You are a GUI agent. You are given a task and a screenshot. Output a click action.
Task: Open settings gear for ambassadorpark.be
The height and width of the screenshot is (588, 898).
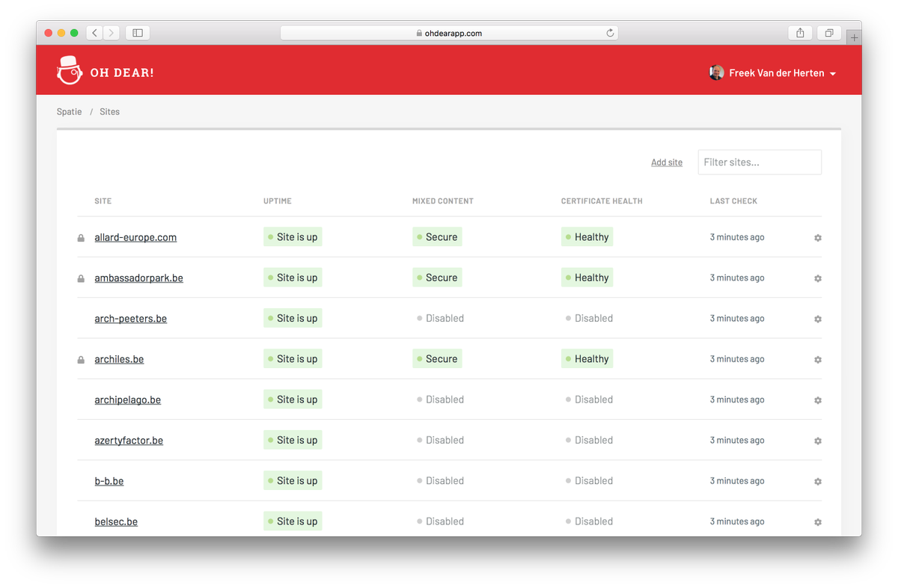(x=817, y=278)
